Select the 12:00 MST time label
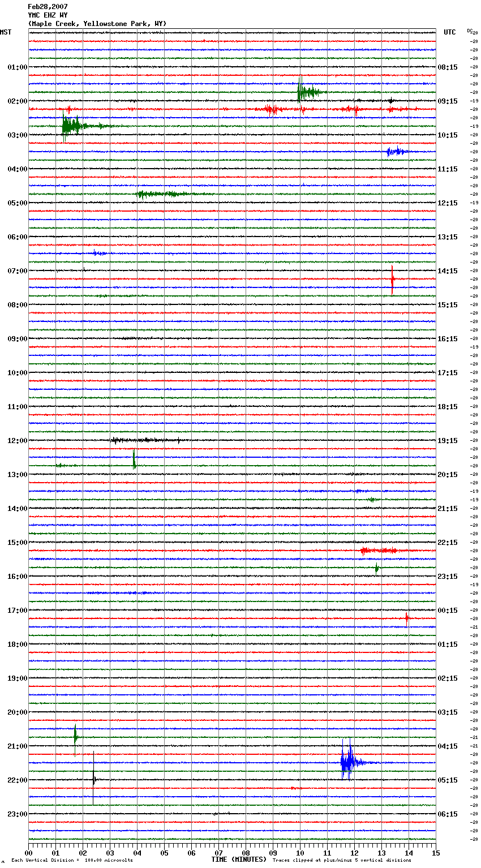The height and width of the screenshot is (868, 481). coord(18,441)
